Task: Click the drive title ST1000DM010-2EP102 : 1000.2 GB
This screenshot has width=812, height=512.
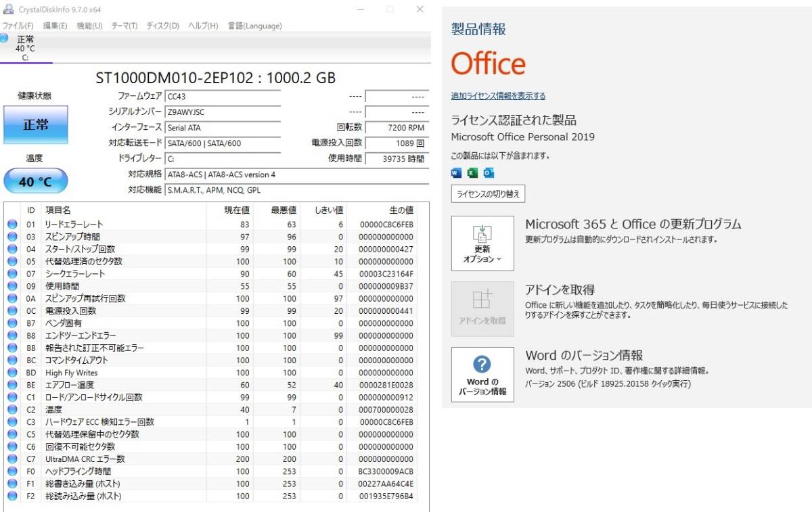Action: tap(216, 78)
